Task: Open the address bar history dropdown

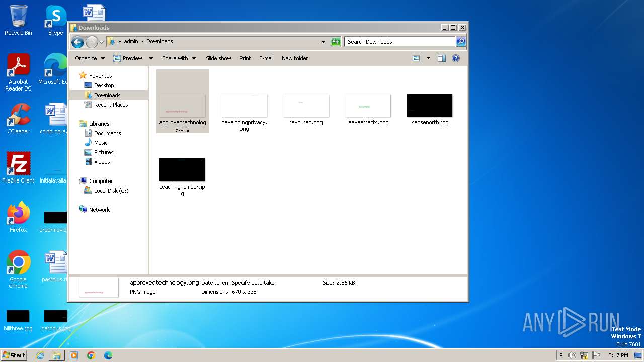Action: 323,42
